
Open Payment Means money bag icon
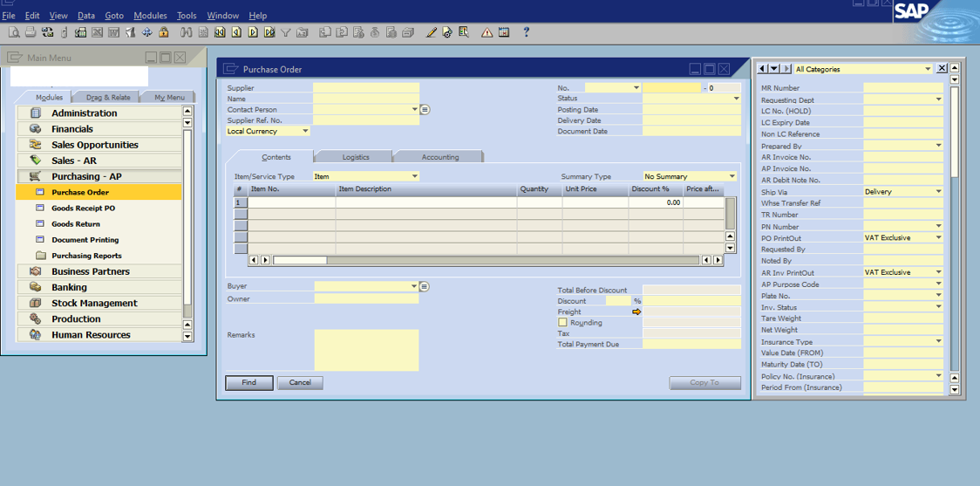point(375,32)
